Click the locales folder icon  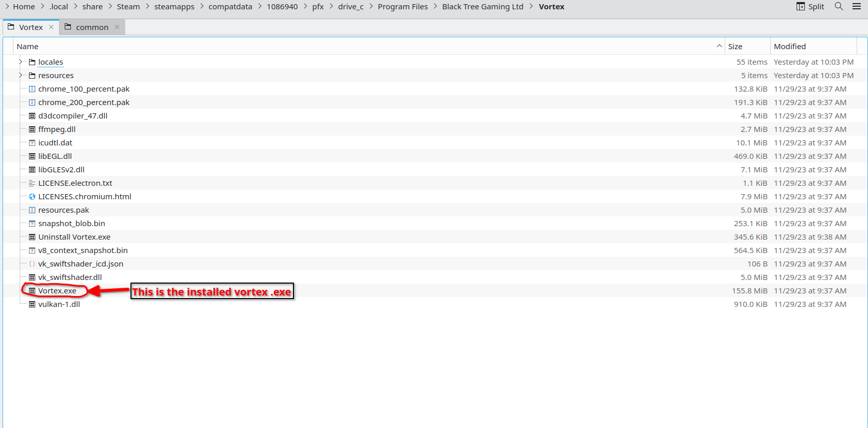click(x=32, y=62)
